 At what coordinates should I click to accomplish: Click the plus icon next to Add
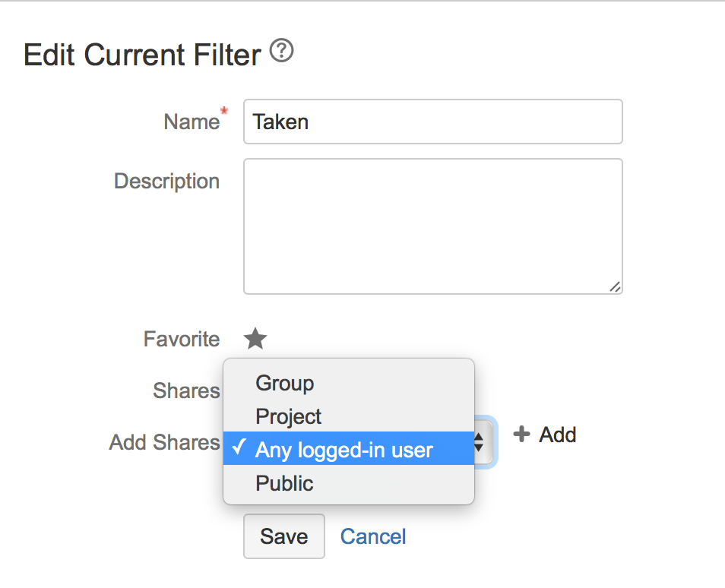click(x=521, y=435)
